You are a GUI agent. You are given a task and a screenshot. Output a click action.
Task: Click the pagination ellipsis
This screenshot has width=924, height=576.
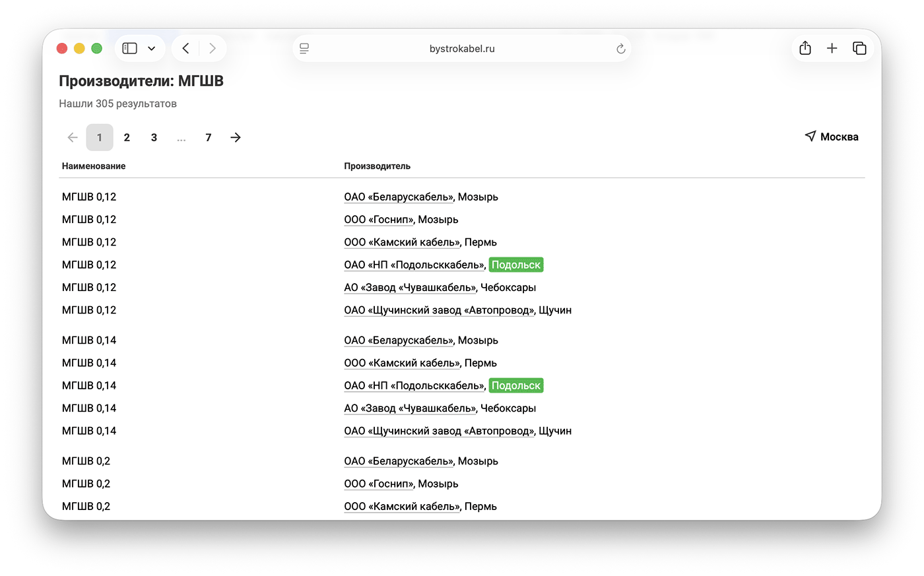click(181, 139)
